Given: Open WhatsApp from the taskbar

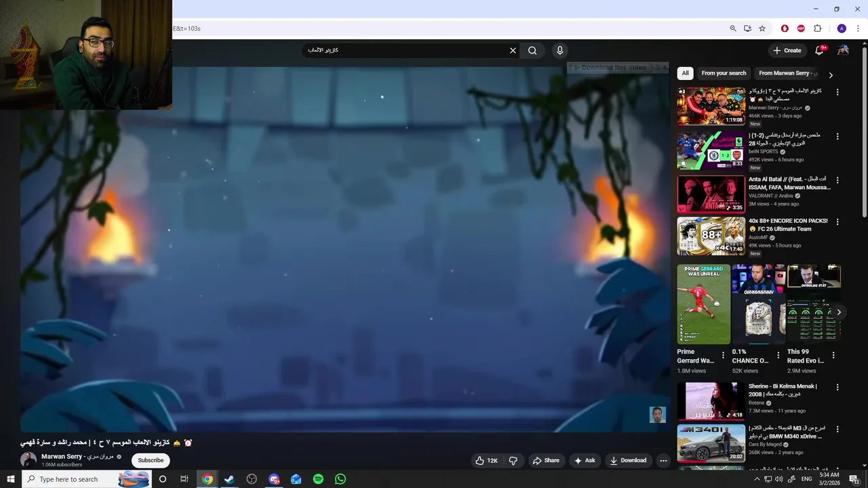Looking at the screenshot, I should coord(340,479).
